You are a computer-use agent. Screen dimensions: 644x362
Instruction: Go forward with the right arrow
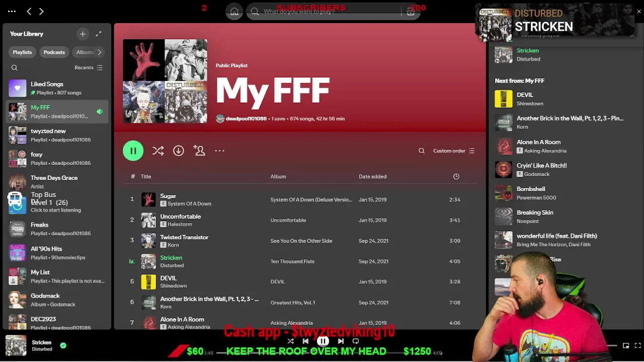(41, 11)
